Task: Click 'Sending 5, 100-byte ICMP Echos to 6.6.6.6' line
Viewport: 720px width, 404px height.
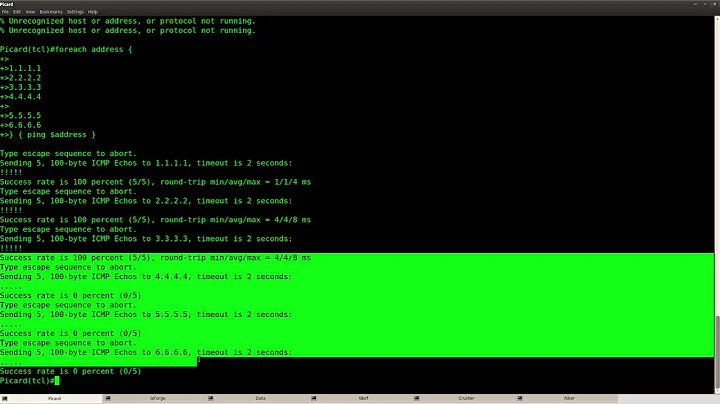Action: 146,352
